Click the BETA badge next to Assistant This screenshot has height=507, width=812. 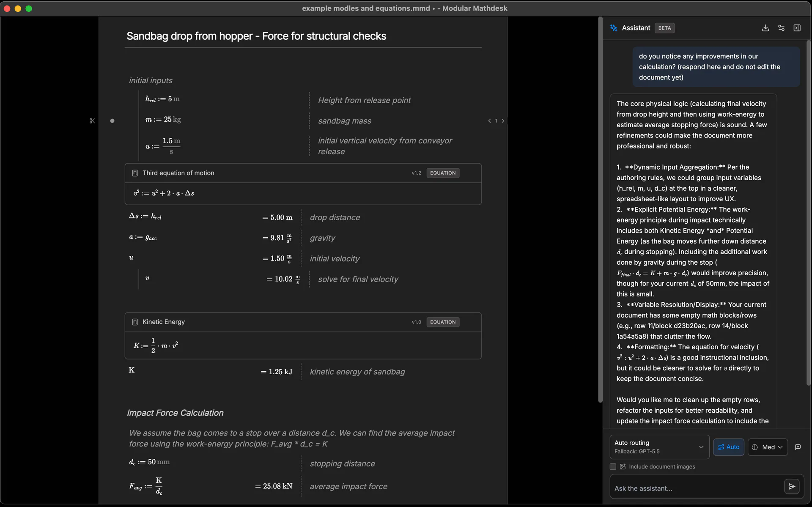tap(664, 28)
